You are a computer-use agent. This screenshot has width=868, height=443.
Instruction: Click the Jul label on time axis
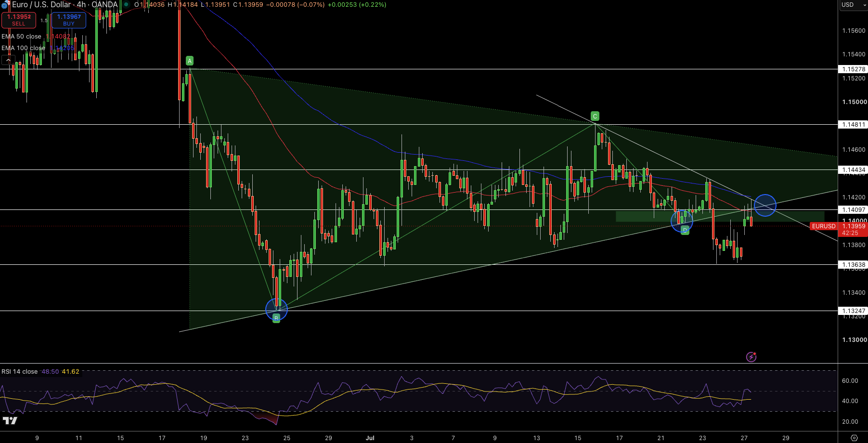pos(370,438)
